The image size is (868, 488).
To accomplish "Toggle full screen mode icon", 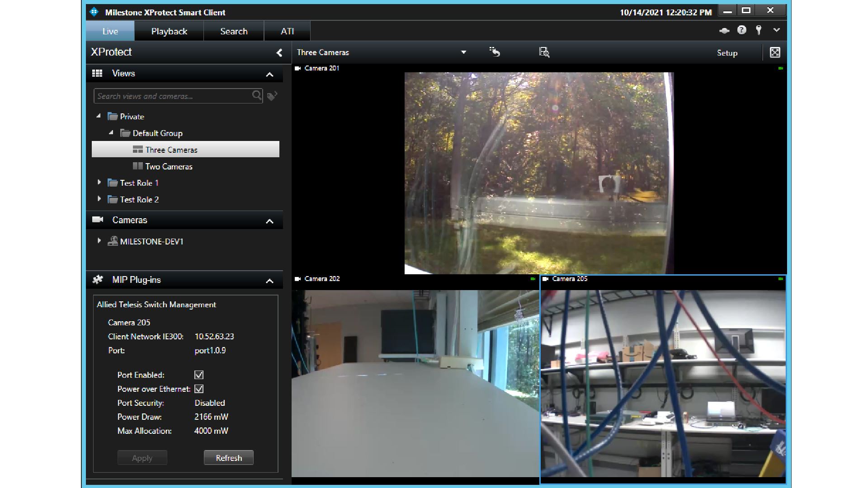I will (775, 52).
